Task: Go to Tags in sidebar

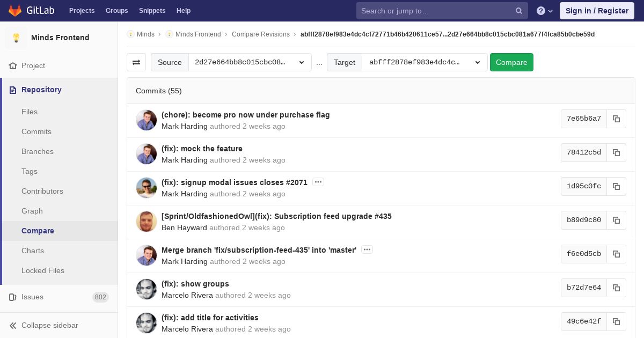Action: (30, 171)
